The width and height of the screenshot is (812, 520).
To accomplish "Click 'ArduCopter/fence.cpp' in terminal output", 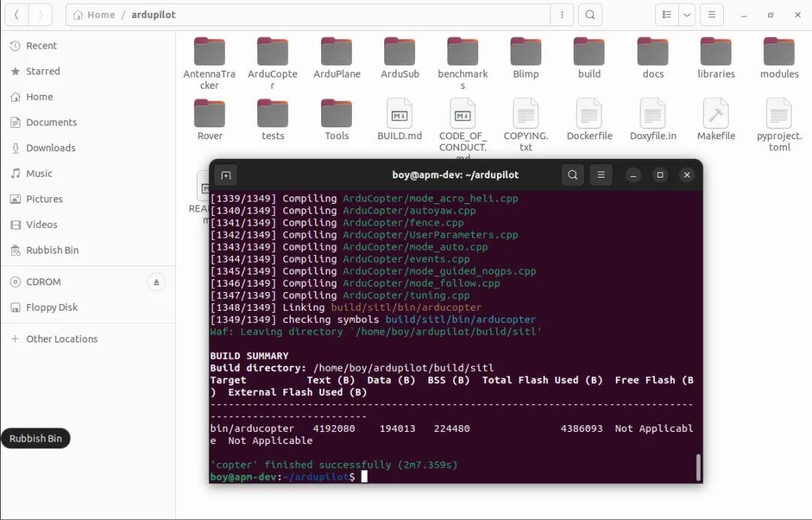I will 403,223.
